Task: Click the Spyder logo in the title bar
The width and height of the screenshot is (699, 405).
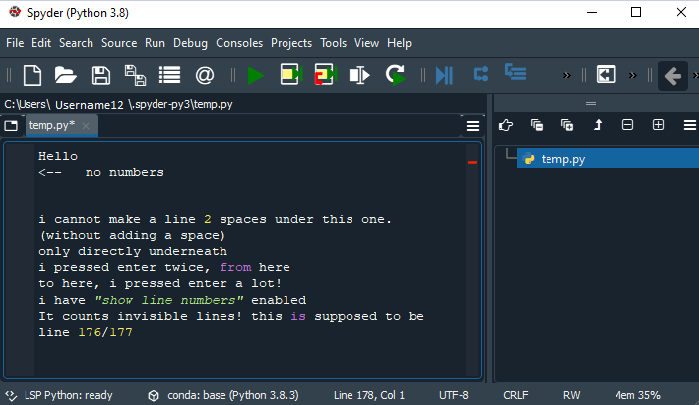Action: pos(15,12)
